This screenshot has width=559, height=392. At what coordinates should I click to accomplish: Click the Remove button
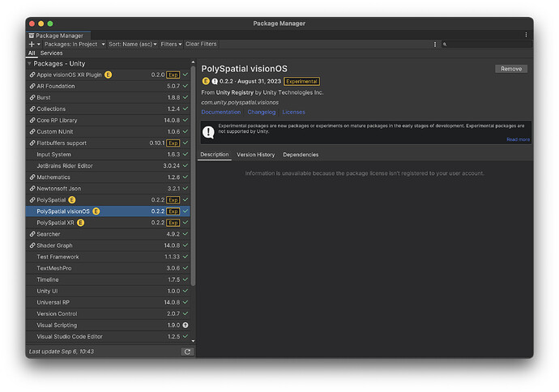[x=511, y=69]
